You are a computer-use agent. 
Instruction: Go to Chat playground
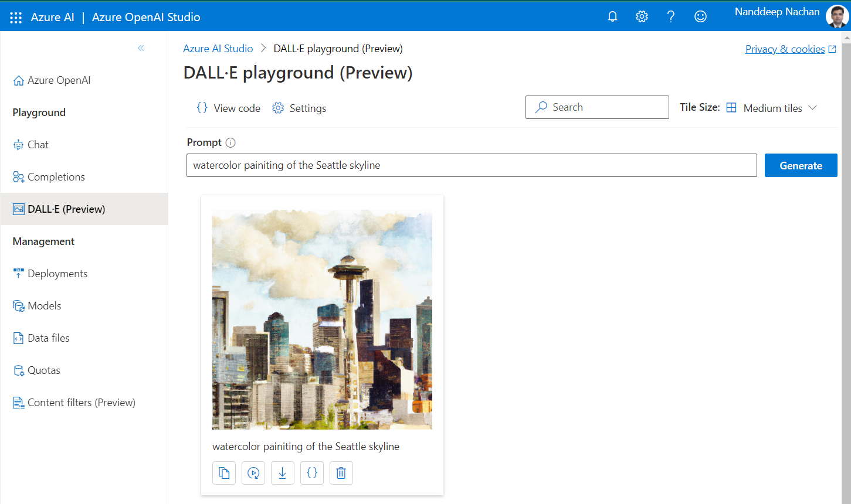(x=38, y=145)
